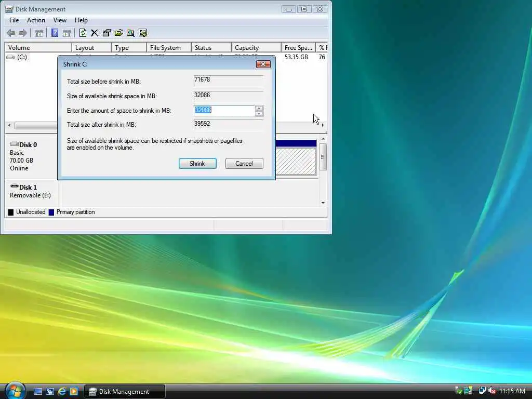Toggle the action pane toolbar icon
The height and width of the screenshot is (399, 532).
pyautogui.click(x=67, y=33)
